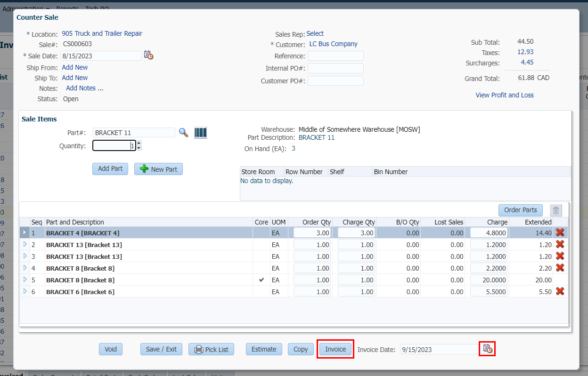
Task: Open the LC Bus Company customer link
Action: [x=334, y=44]
